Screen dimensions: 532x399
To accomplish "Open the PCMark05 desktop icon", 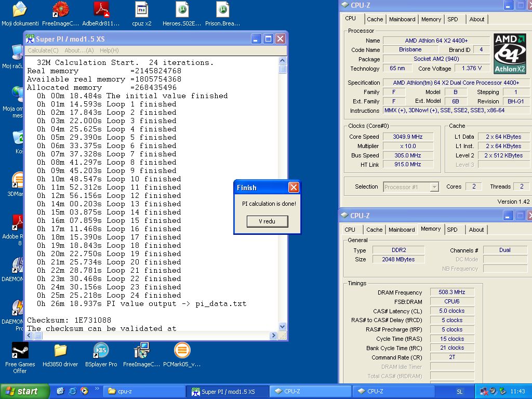I will point(182,350).
